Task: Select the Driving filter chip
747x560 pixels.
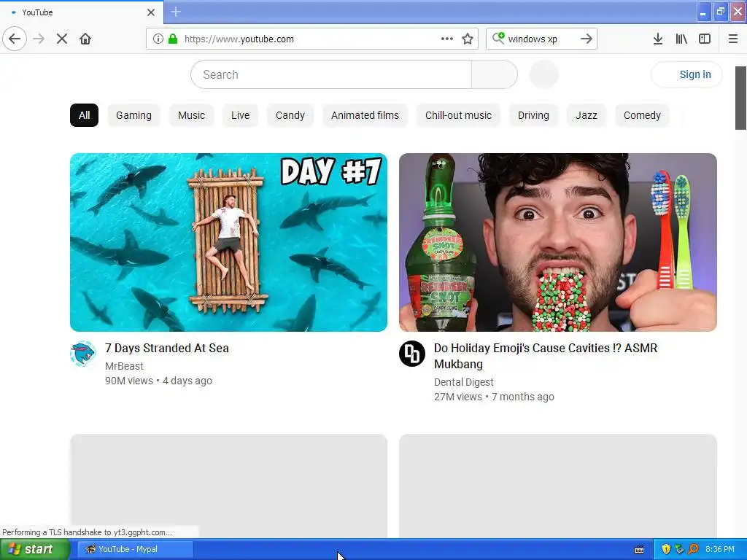Action: 533,115
